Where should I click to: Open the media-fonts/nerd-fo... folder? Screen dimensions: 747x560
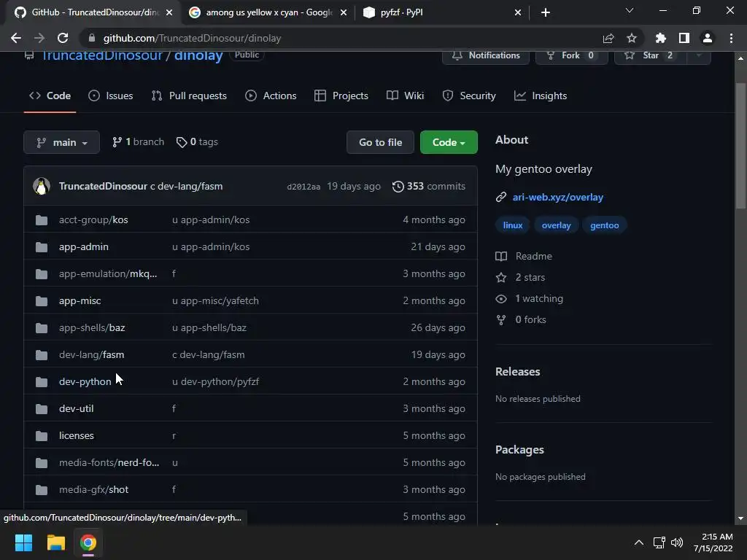(x=109, y=462)
